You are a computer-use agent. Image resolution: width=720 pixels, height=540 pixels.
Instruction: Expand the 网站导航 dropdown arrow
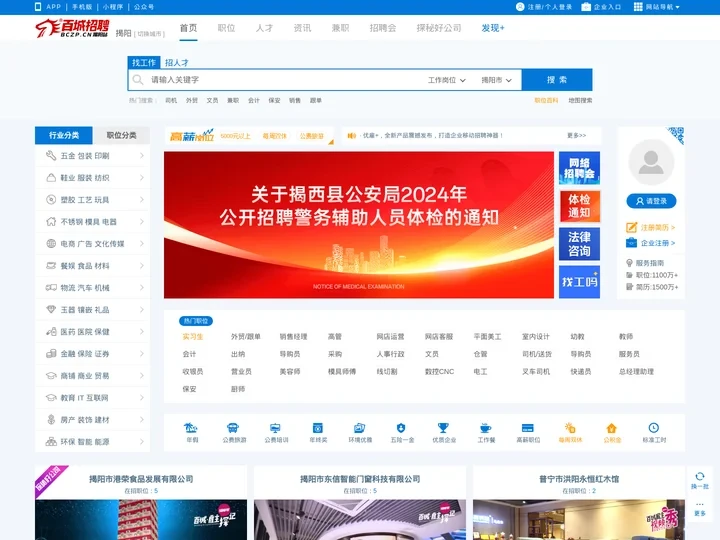pyautogui.click(x=677, y=7)
